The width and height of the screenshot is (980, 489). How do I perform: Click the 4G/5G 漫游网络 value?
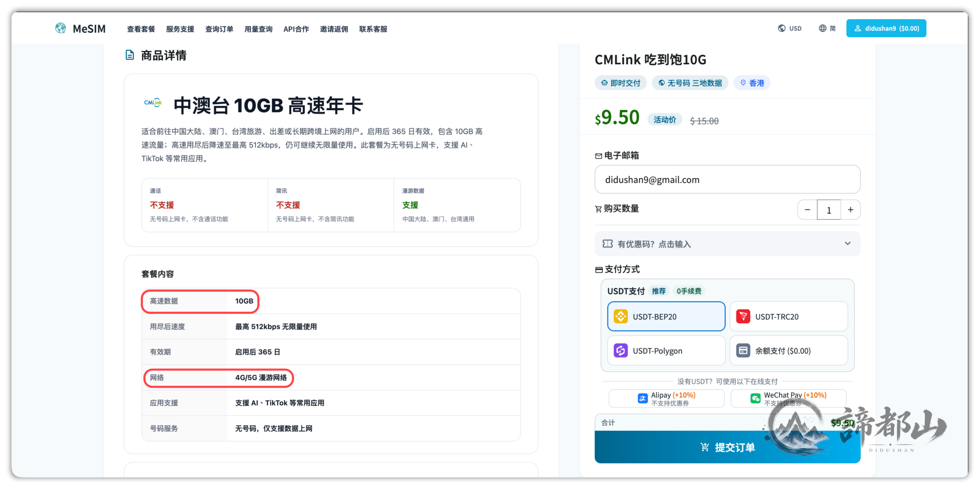pos(261,377)
